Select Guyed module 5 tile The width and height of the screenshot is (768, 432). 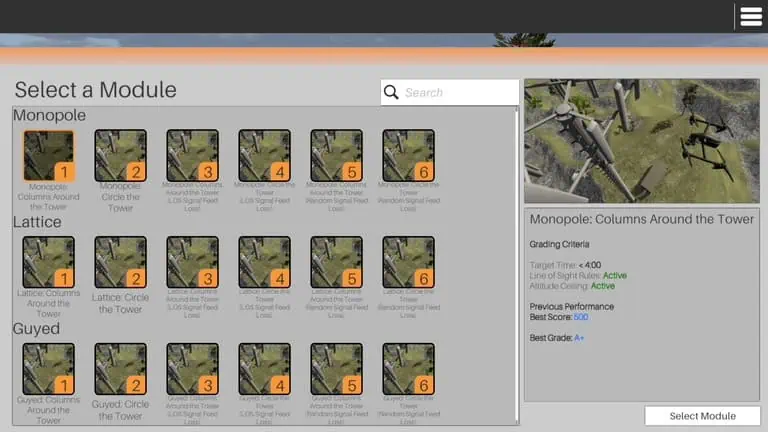[336, 369]
